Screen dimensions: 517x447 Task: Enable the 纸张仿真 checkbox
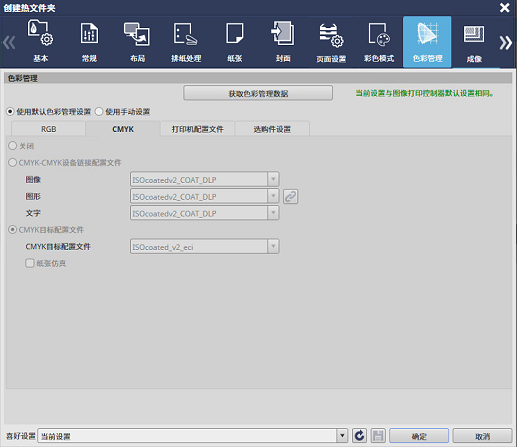[30, 263]
